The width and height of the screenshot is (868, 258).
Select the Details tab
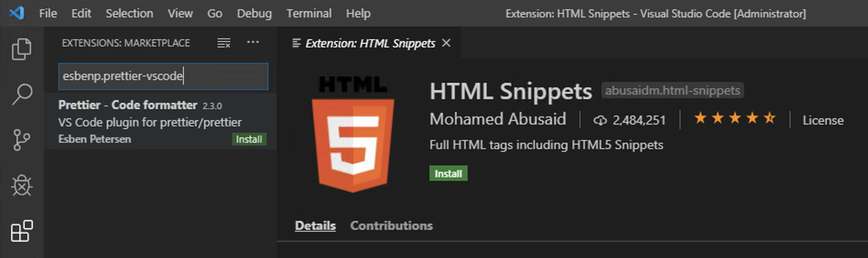pos(315,226)
